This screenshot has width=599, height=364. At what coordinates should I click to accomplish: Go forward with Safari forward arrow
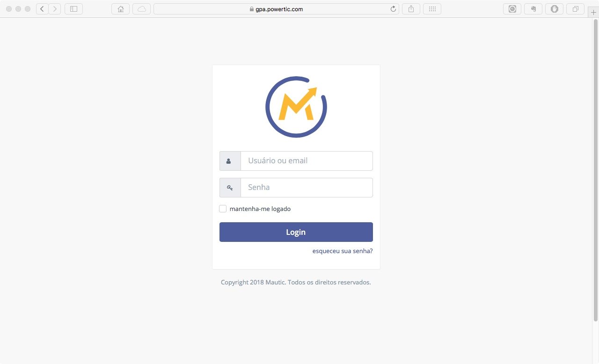[x=55, y=9]
